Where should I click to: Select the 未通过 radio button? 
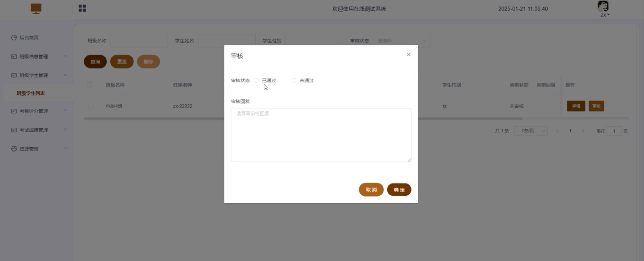click(294, 80)
